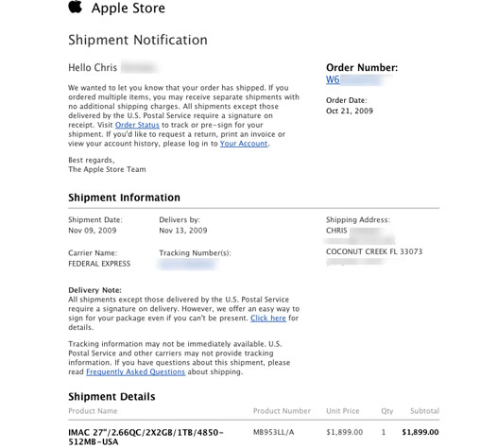
Task: Select the order date Oct 21, 2009
Action: point(350,111)
